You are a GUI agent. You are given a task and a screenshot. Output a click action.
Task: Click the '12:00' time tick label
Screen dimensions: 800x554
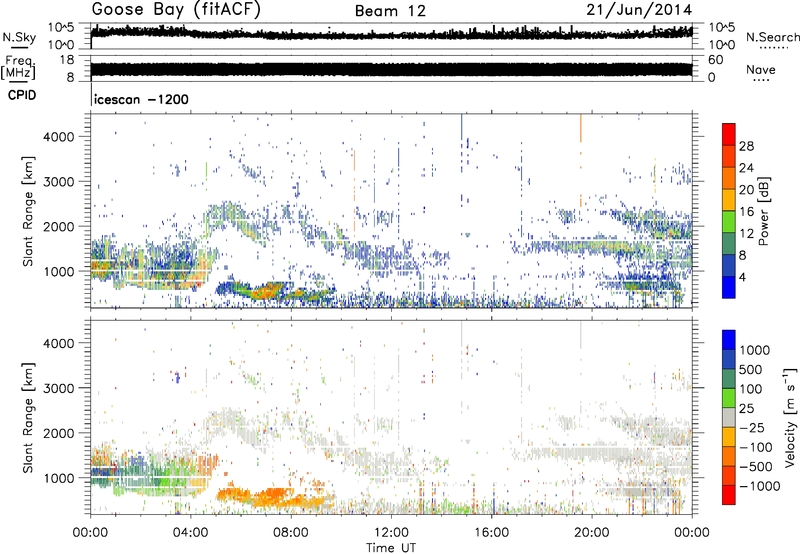391,533
